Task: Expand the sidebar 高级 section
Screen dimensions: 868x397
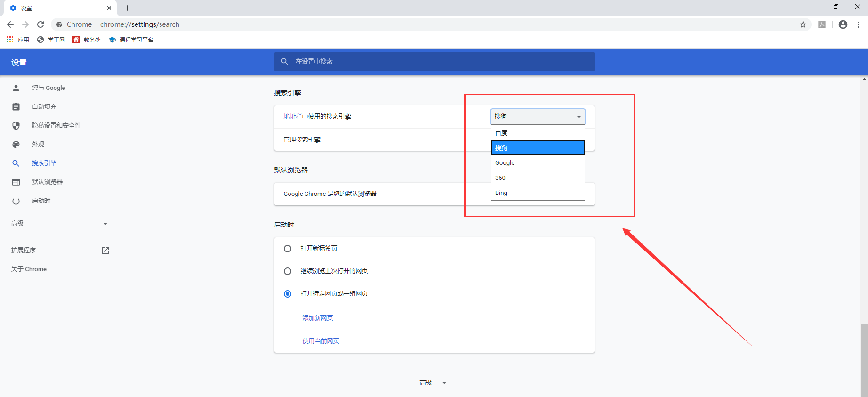Action: [x=59, y=224]
